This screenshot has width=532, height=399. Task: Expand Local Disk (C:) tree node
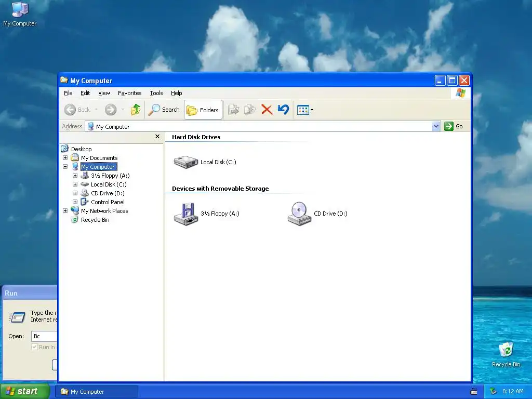[75, 184]
